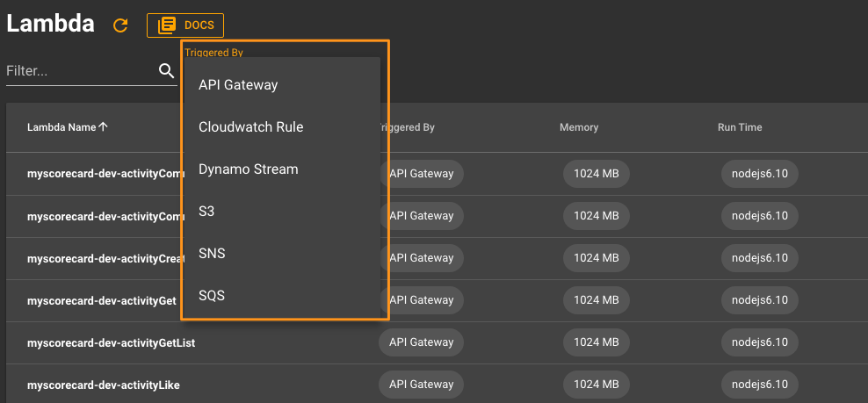Click the Run Time column header
The width and height of the screenshot is (868, 403).
(740, 127)
